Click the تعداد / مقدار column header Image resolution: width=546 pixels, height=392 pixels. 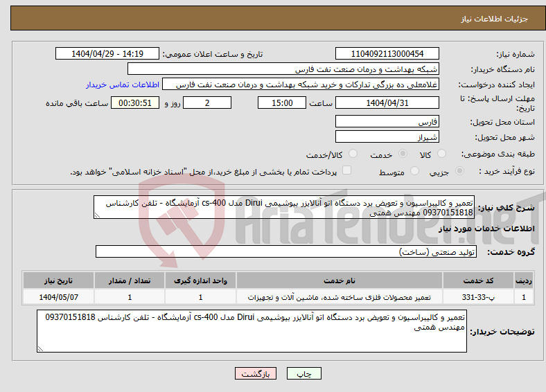130,280
